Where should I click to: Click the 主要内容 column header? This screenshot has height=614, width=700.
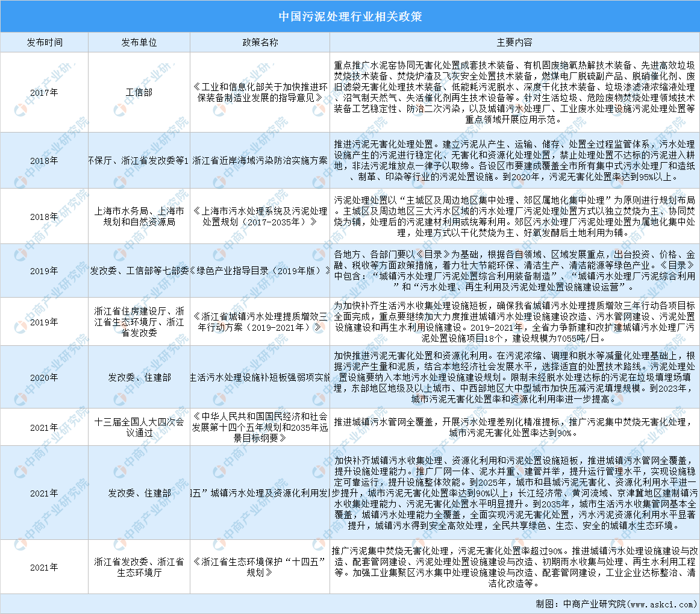point(514,43)
